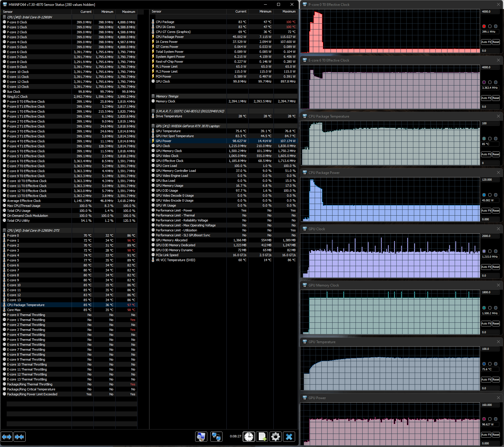
Task: Click thermometer icon beside Drive Temperature
Action: click(153, 116)
